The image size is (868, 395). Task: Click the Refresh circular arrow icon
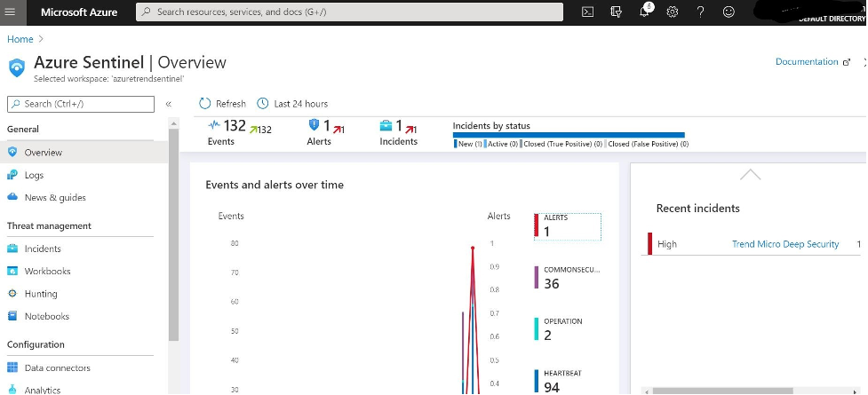click(205, 104)
